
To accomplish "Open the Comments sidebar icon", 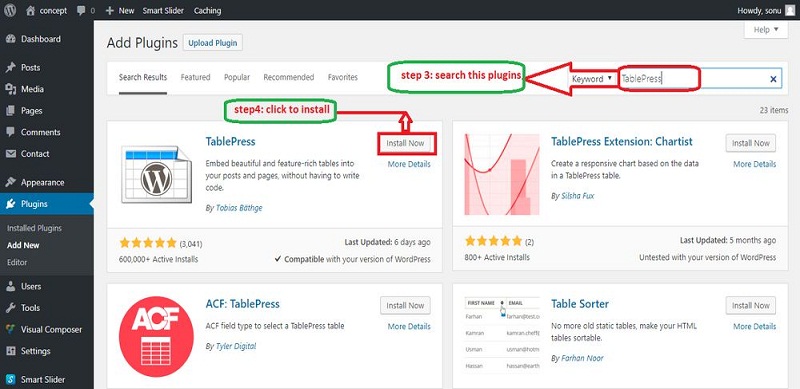I will tap(11, 132).
